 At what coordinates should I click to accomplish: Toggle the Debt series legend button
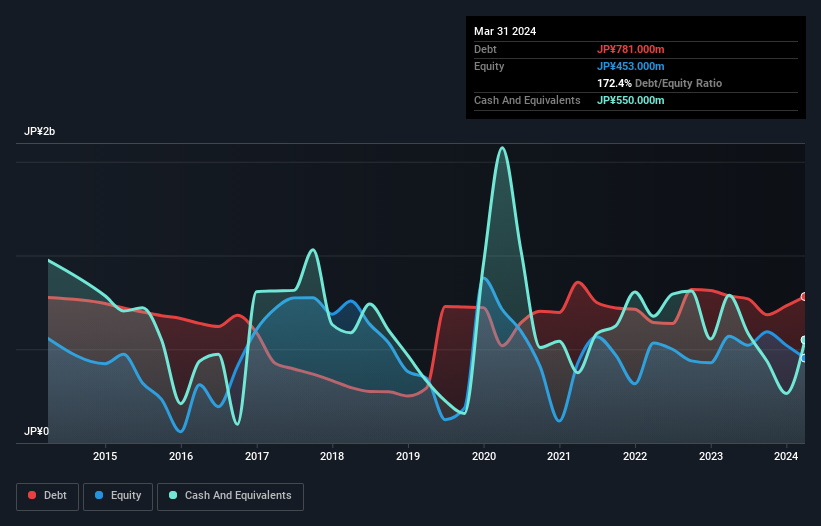[x=47, y=496]
